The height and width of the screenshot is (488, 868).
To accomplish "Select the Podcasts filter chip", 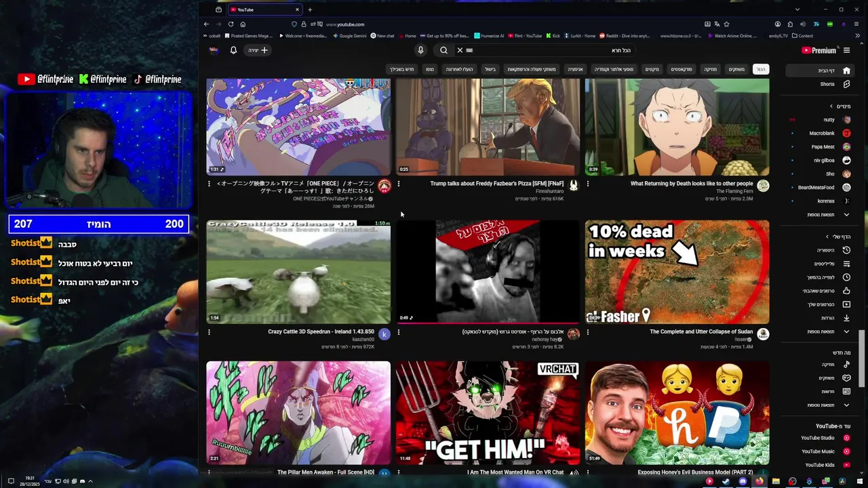I will pyautogui.click(x=682, y=69).
